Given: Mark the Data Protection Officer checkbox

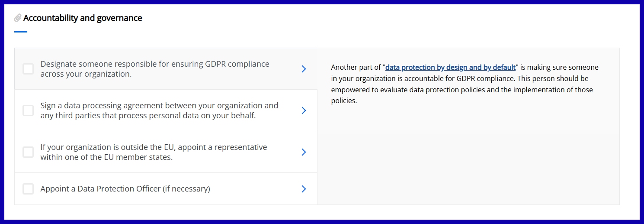Looking at the screenshot, I should pyautogui.click(x=28, y=189).
